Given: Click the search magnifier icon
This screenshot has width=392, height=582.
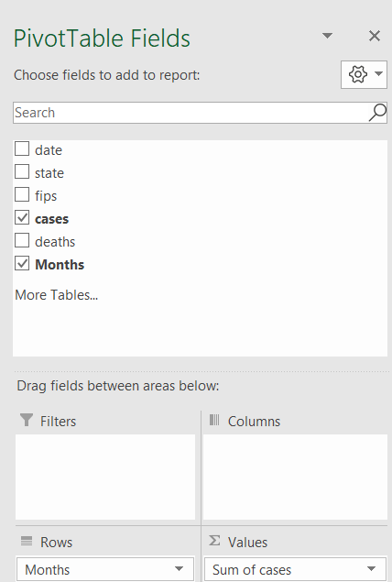Looking at the screenshot, I should (x=377, y=113).
